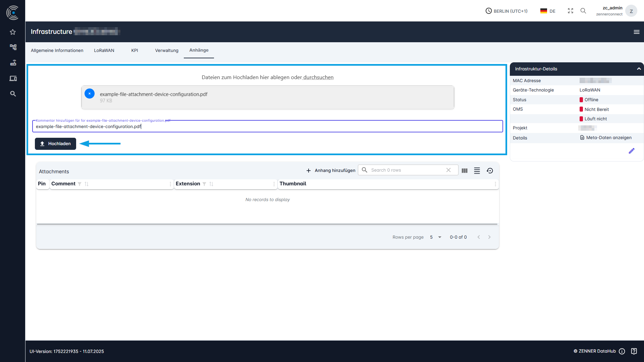
Task: Click the Search rows input field
Action: (406, 170)
